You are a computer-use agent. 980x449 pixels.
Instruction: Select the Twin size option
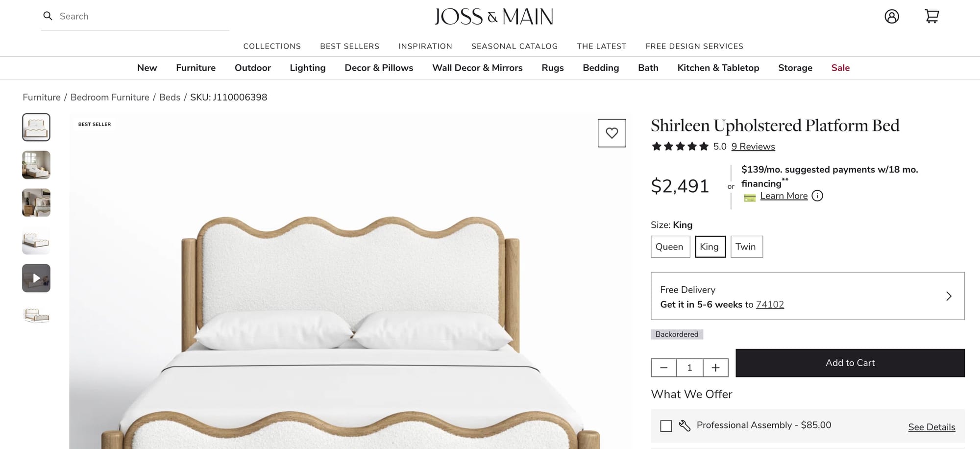[x=746, y=247]
